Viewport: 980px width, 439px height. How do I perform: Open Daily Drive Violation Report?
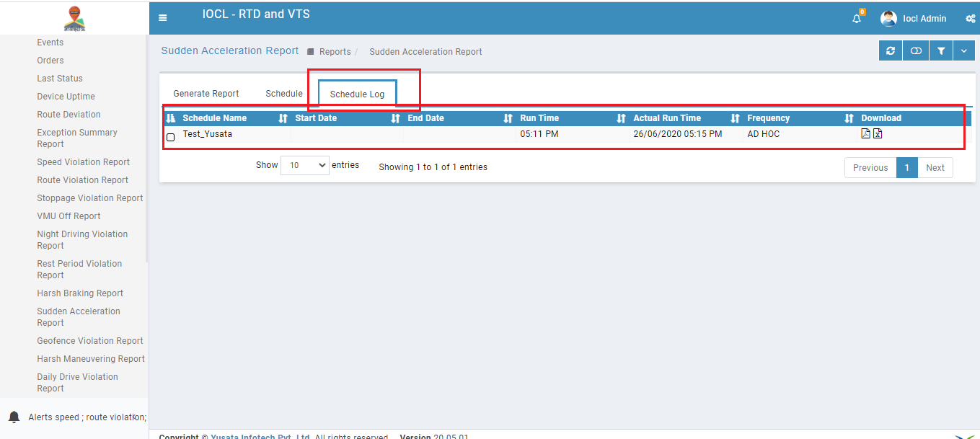click(x=77, y=383)
